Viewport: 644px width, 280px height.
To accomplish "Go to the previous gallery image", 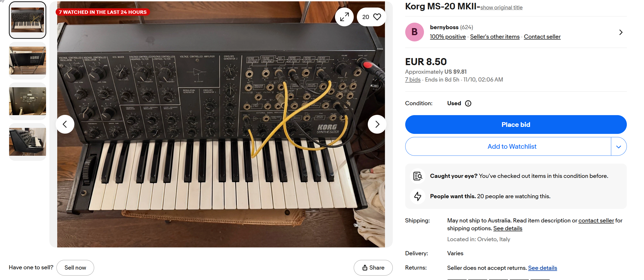I will (65, 124).
